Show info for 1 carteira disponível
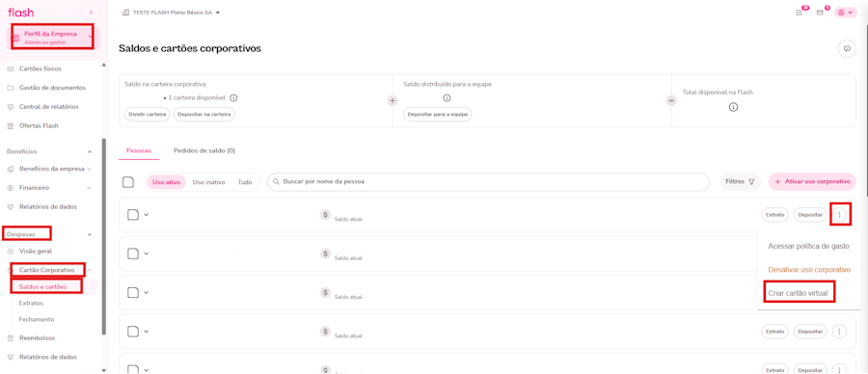 point(233,98)
